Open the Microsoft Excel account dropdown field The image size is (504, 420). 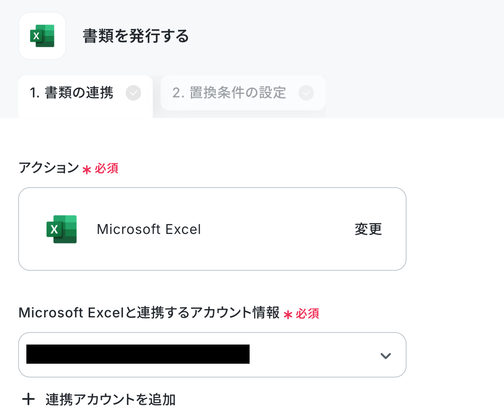click(x=212, y=355)
